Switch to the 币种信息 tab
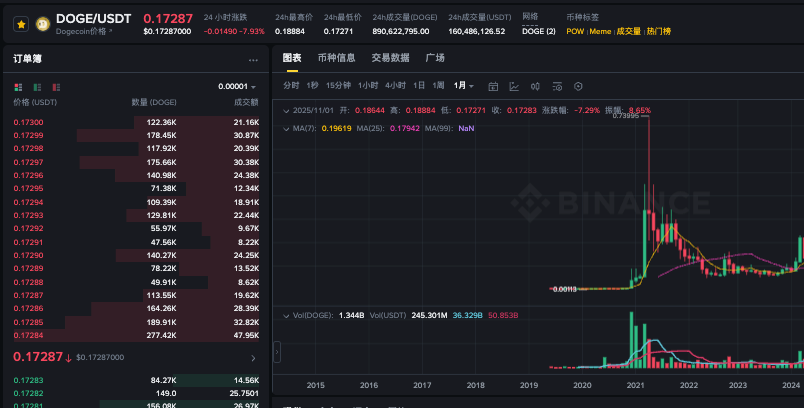The width and height of the screenshot is (804, 408). (x=336, y=58)
